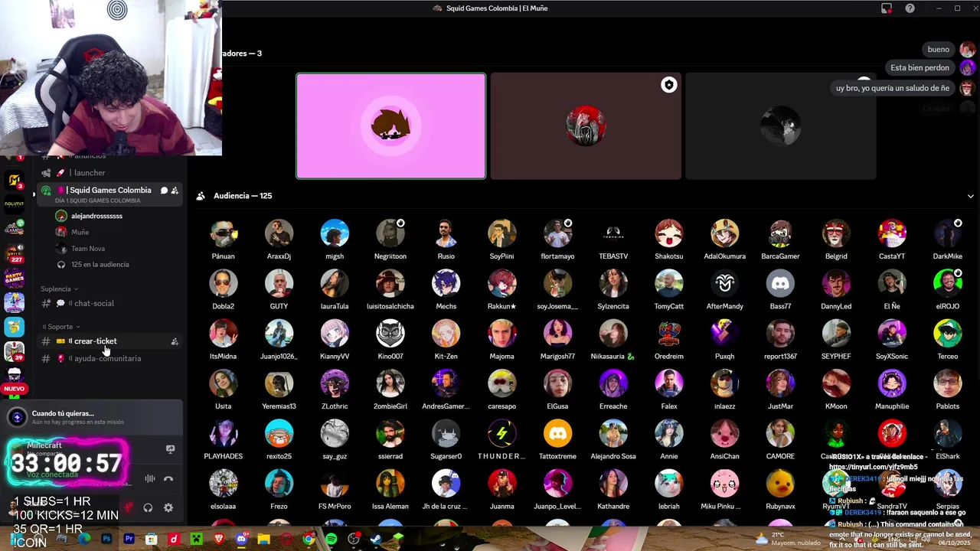Open audience member Oredreim's avatar

(668, 334)
